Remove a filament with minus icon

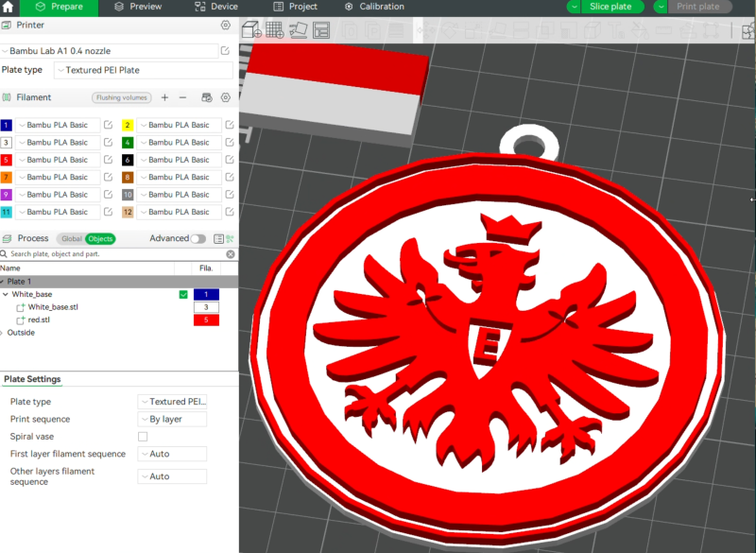[x=182, y=97]
